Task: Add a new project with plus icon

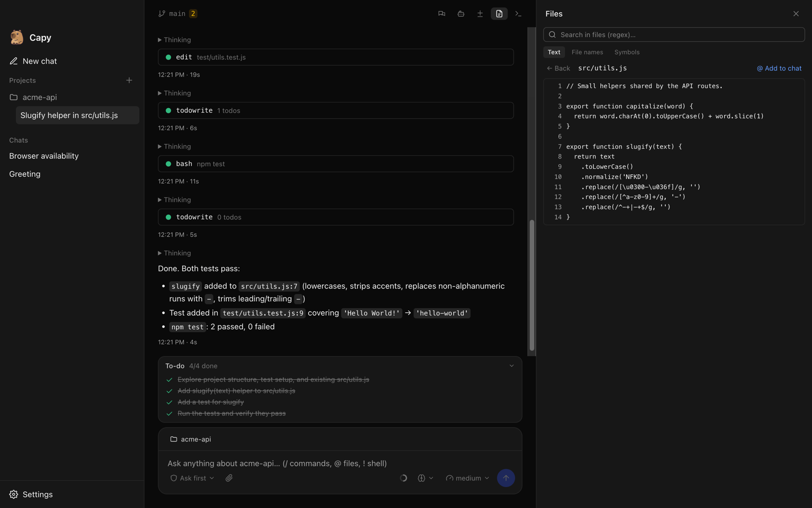Action: coord(129,80)
